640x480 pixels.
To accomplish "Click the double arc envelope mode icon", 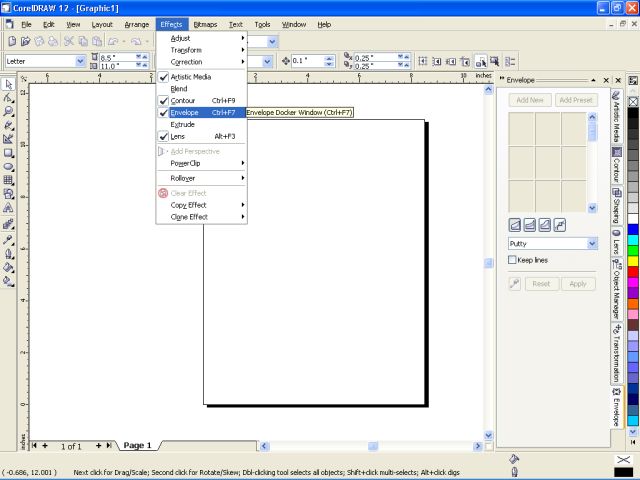I will (544, 225).
